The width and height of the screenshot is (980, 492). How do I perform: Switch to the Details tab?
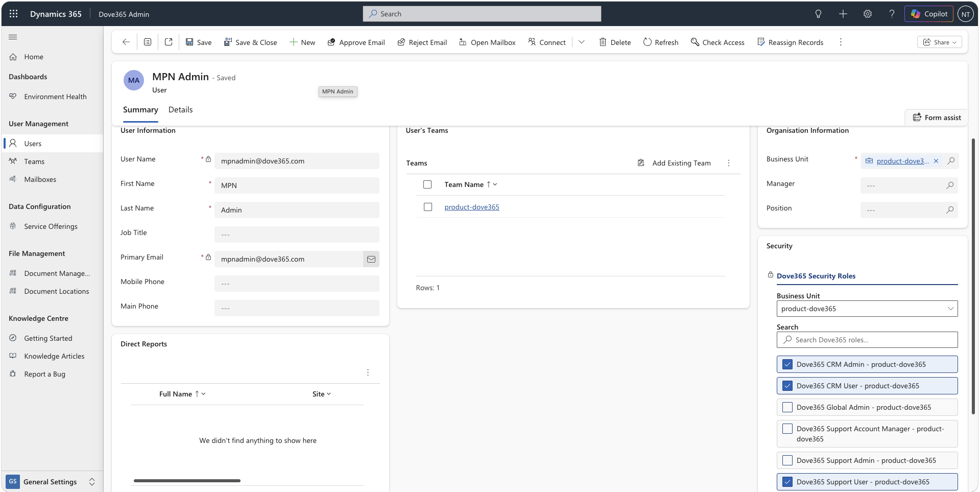(181, 110)
